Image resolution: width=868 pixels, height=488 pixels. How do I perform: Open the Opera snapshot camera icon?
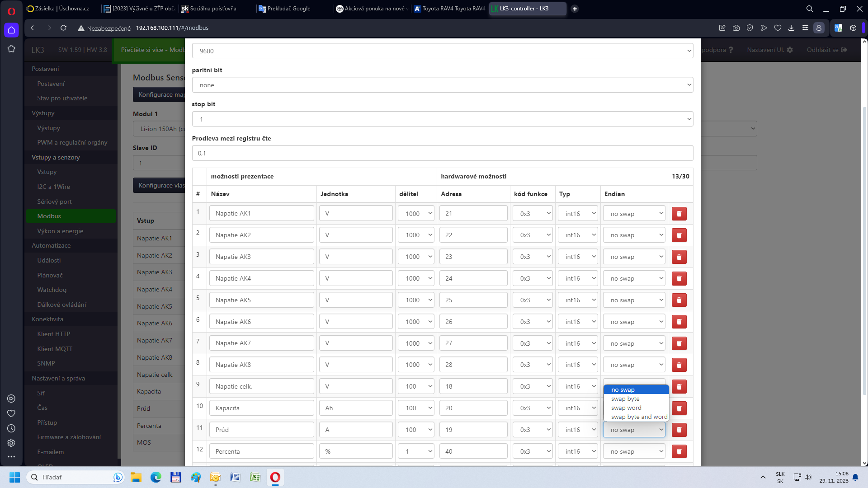click(736, 28)
